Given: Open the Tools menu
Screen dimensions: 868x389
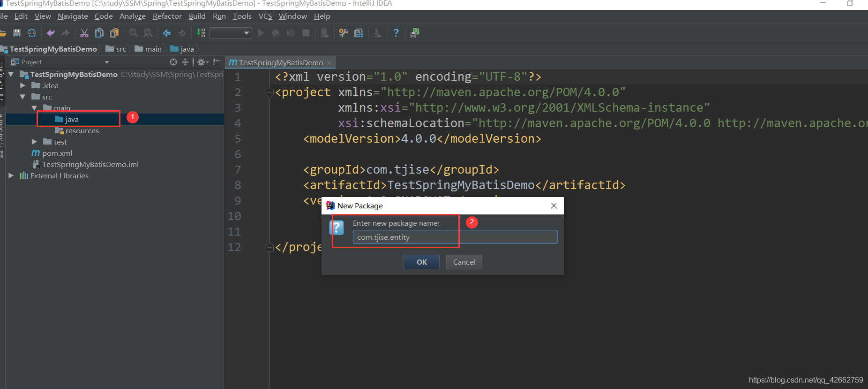Looking at the screenshot, I should pyautogui.click(x=242, y=16).
